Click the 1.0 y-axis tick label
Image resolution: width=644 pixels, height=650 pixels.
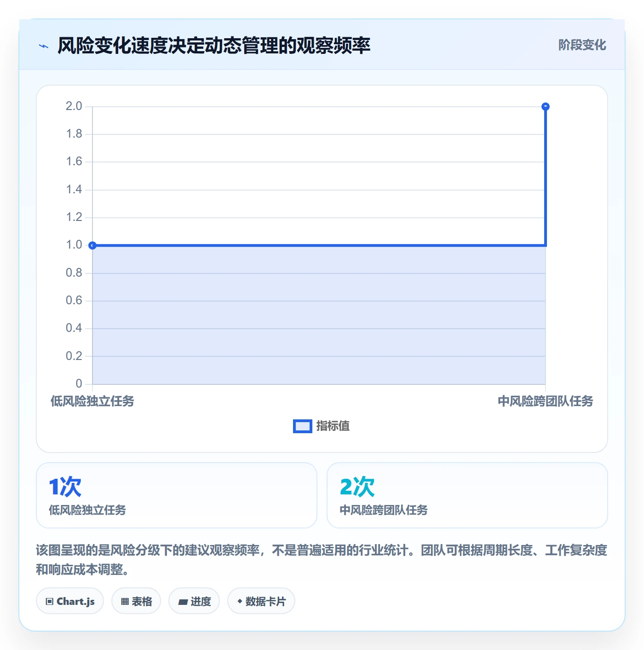[74, 245]
